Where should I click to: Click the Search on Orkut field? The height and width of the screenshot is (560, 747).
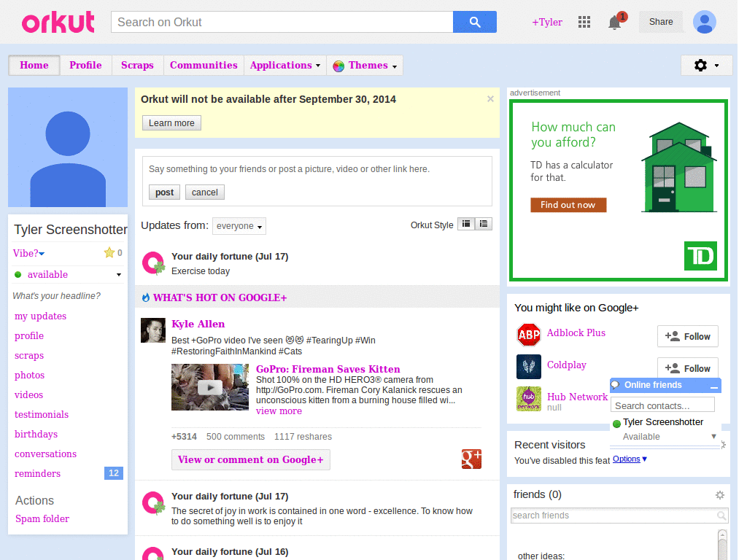click(x=282, y=22)
